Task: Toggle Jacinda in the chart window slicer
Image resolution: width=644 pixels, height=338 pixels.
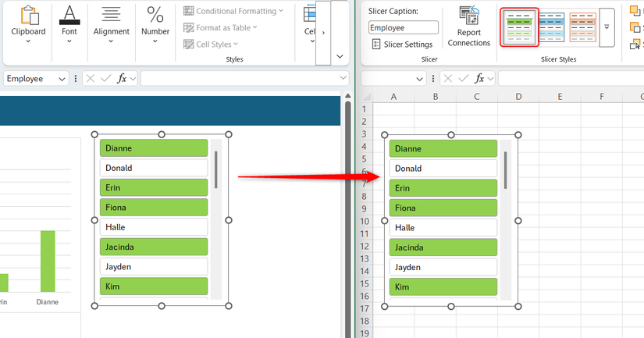Action: (x=154, y=247)
